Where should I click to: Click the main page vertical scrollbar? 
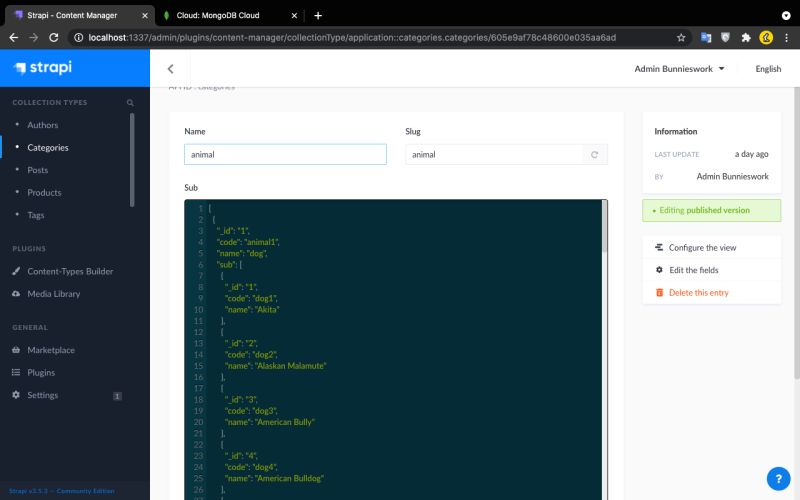tap(797, 233)
